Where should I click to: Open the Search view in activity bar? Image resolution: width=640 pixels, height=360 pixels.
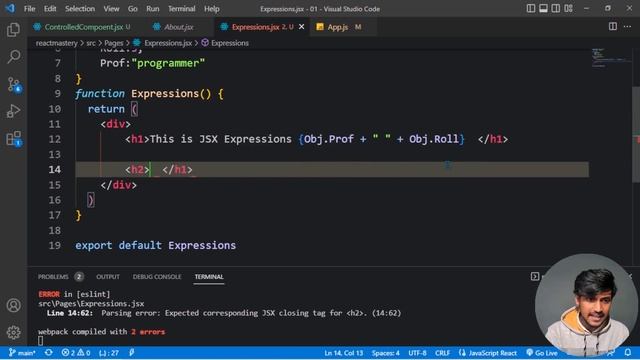tap(13, 56)
